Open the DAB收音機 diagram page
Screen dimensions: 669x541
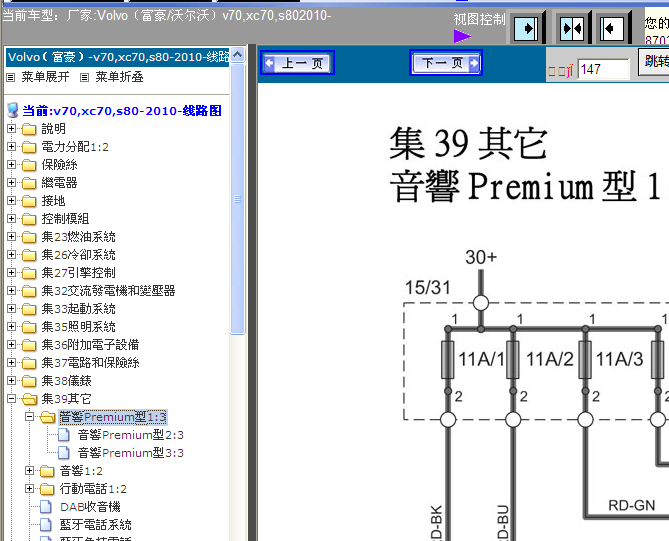[x=90, y=507]
